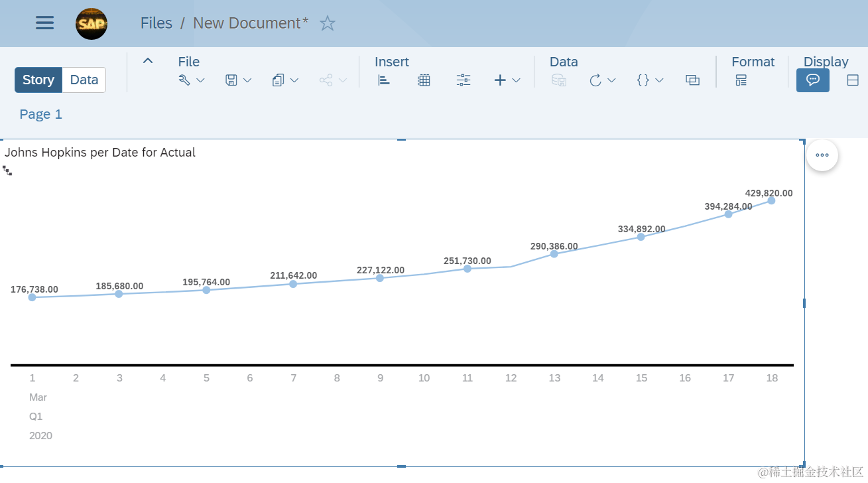Click the chart's bottom-middle handle

(x=401, y=466)
